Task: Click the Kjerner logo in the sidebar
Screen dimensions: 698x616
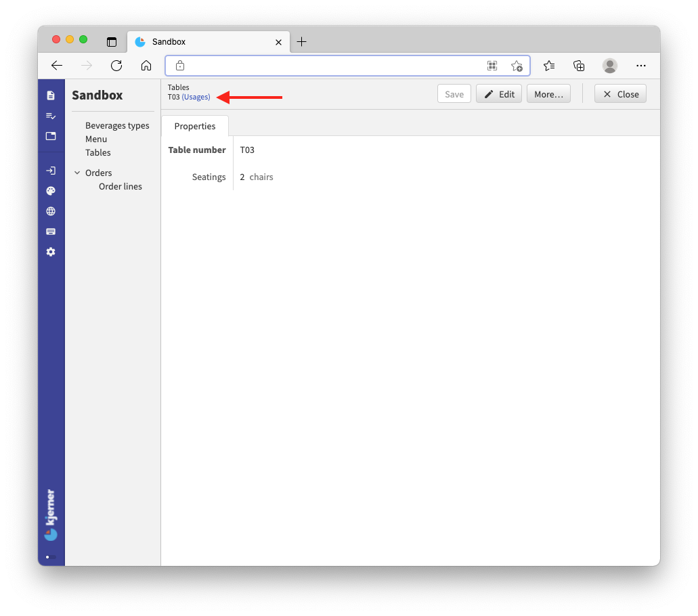Action: 51,515
